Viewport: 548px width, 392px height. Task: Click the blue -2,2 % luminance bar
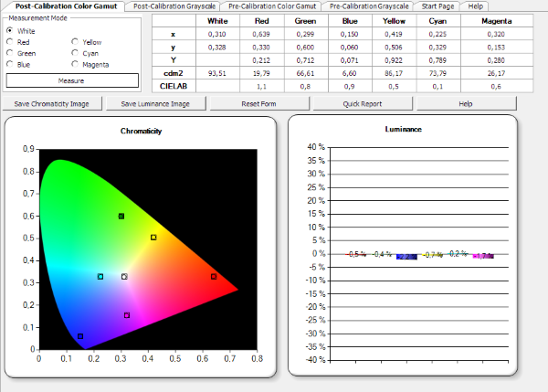coord(406,257)
